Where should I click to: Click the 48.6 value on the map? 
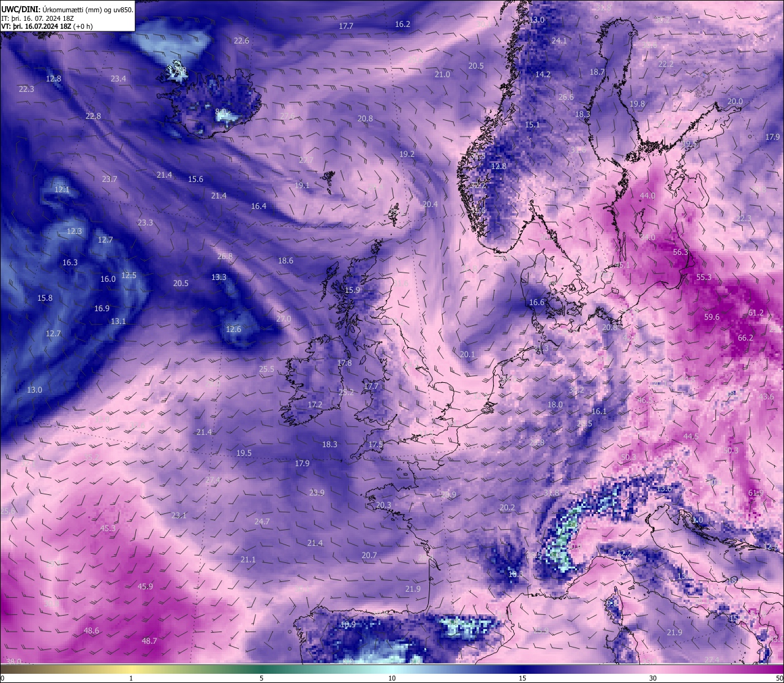91,630
